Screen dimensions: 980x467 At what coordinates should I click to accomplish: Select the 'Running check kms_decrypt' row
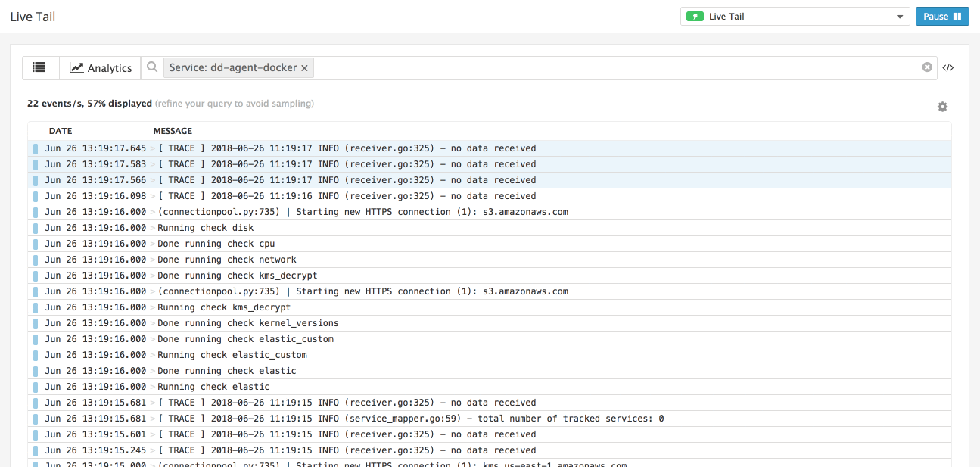click(490, 307)
